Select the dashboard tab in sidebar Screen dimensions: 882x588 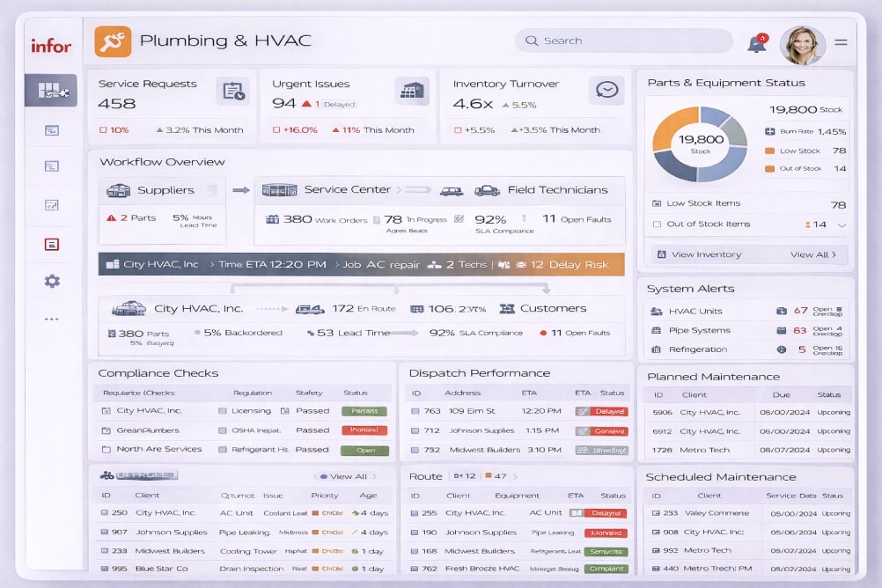tap(51, 90)
